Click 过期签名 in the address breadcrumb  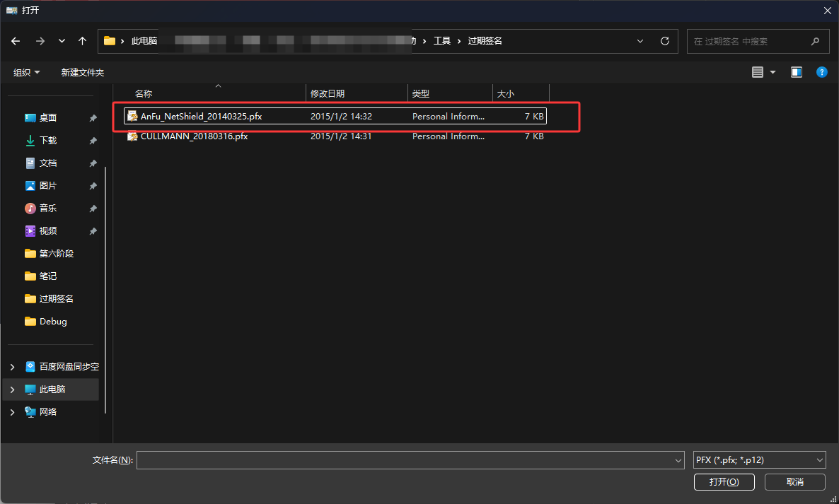tap(485, 41)
